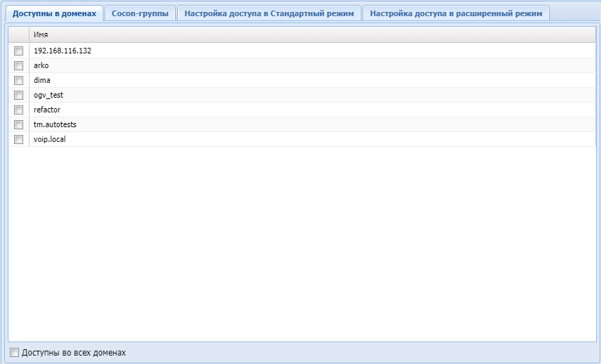
Task: Select the 192.168.116.132 row text
Action: (x=63, y=51)
